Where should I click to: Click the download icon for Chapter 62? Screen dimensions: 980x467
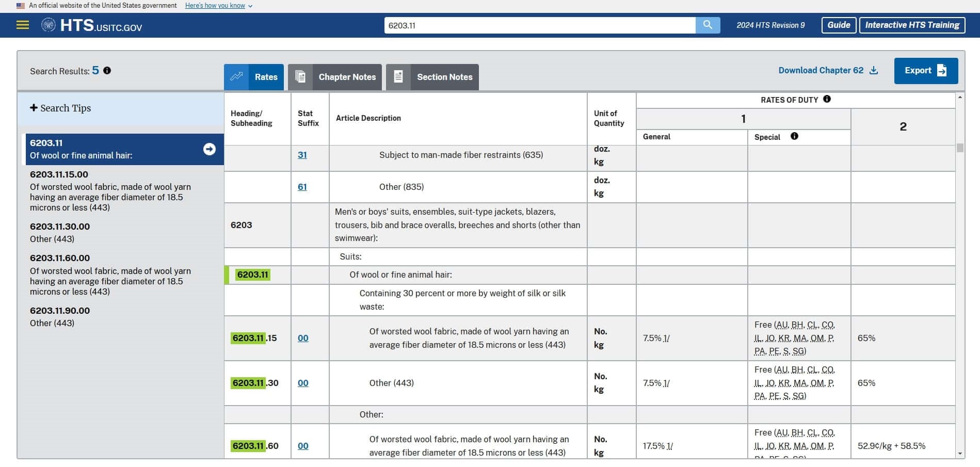click(x=874, y=71)
